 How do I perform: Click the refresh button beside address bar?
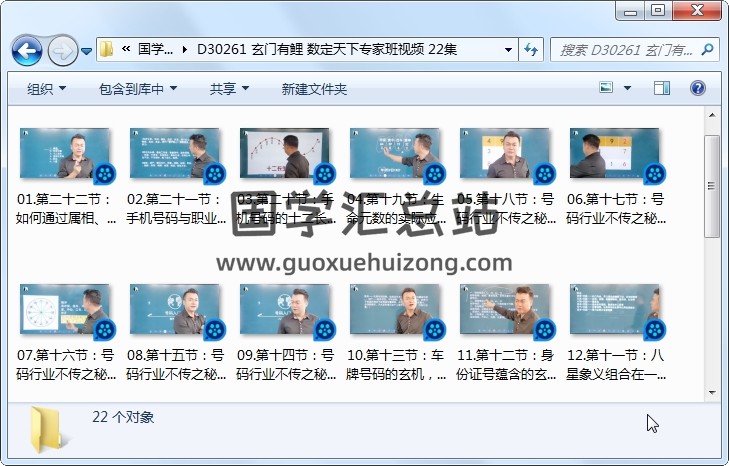(x=532, y=49)
